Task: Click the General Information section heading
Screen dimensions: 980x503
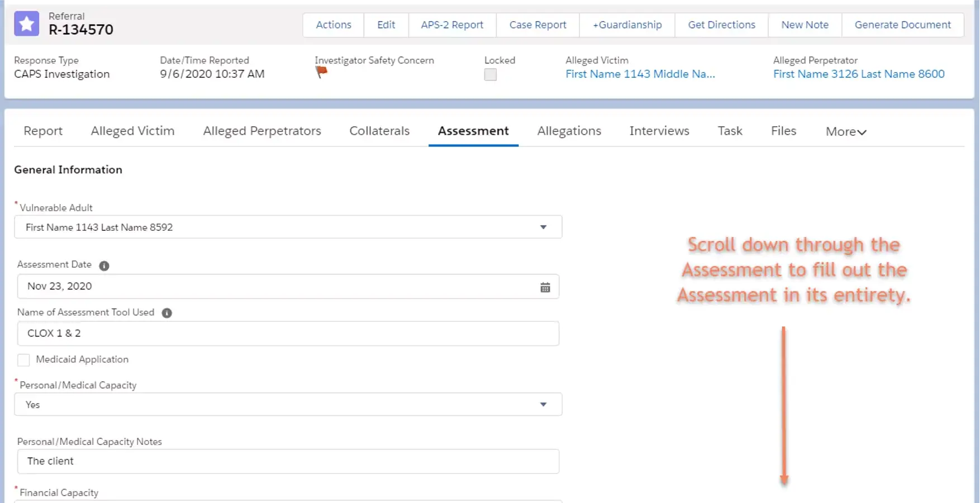Action: (x=68, y=169)
